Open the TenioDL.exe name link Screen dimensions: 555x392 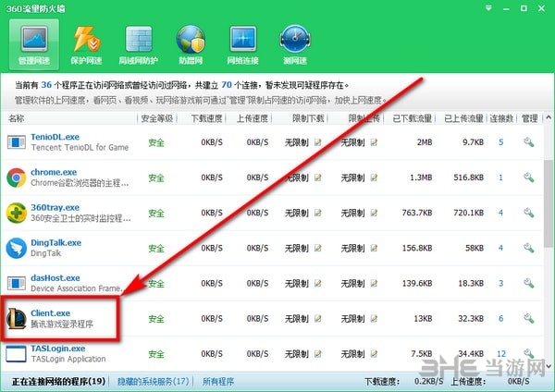point(55,137)
